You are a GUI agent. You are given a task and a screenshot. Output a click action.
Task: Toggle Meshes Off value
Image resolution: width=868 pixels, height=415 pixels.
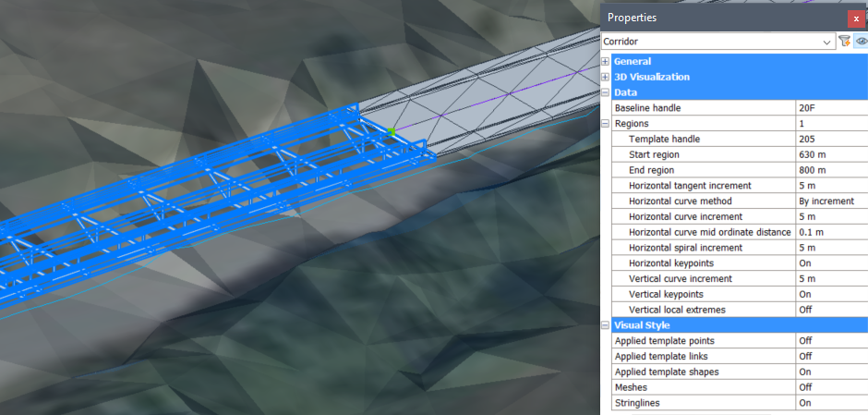point(831,387)
